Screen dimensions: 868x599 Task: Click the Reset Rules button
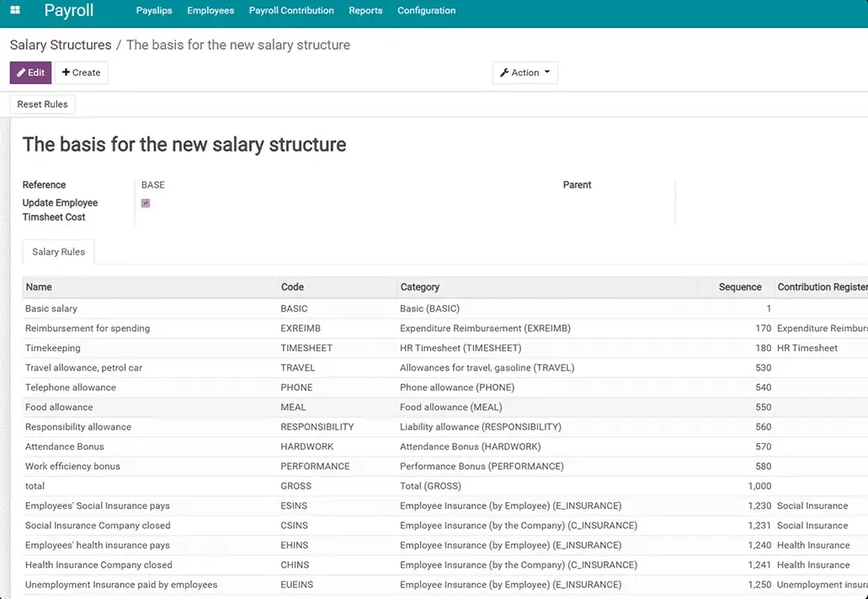pos(42,104)
